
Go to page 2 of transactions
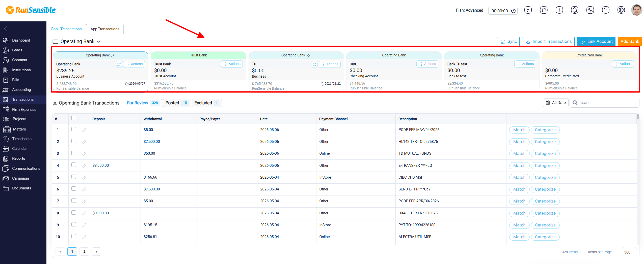click(84, 252)
